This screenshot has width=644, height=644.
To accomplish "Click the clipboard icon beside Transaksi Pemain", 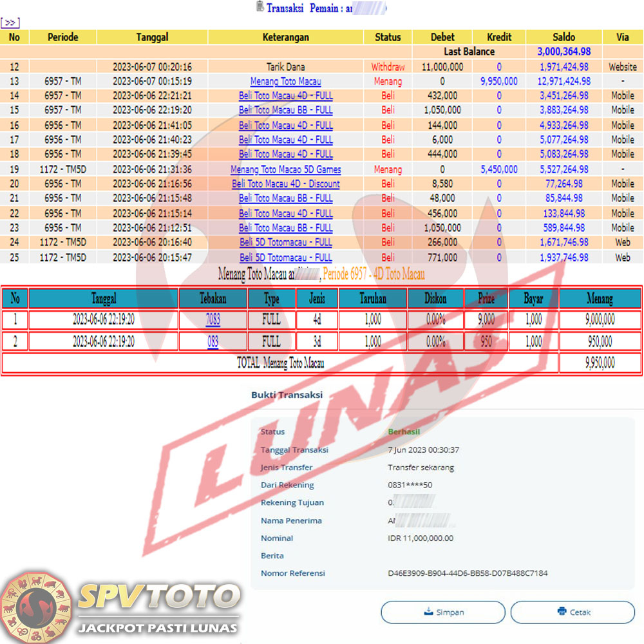I will tap(260, 7).
